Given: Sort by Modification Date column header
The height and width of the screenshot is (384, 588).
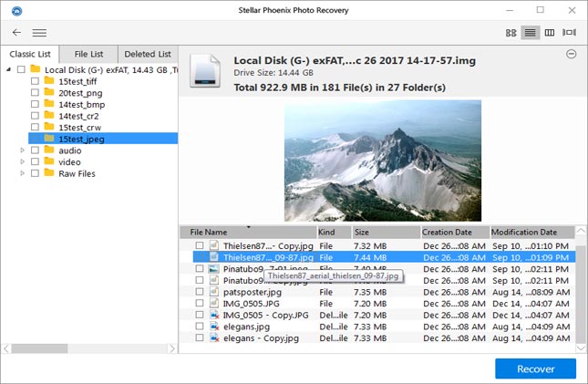Looking at the screenshot, I should [532, 233].
